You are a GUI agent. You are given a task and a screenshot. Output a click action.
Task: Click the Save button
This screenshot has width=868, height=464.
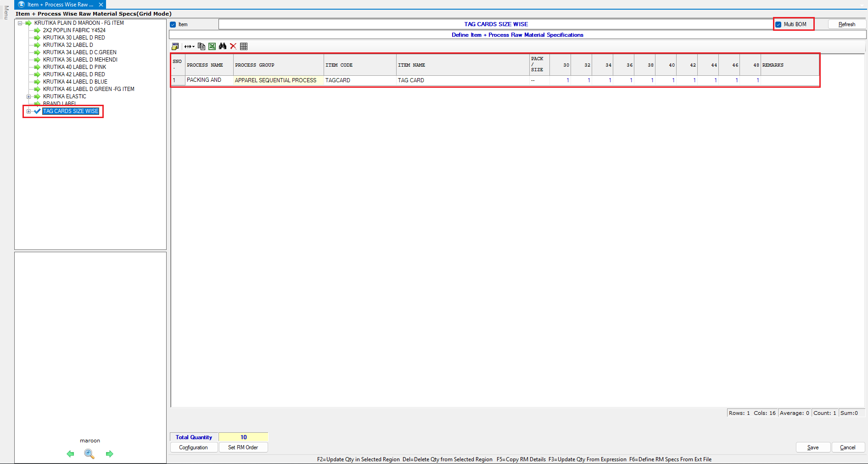tap(812, 447)
